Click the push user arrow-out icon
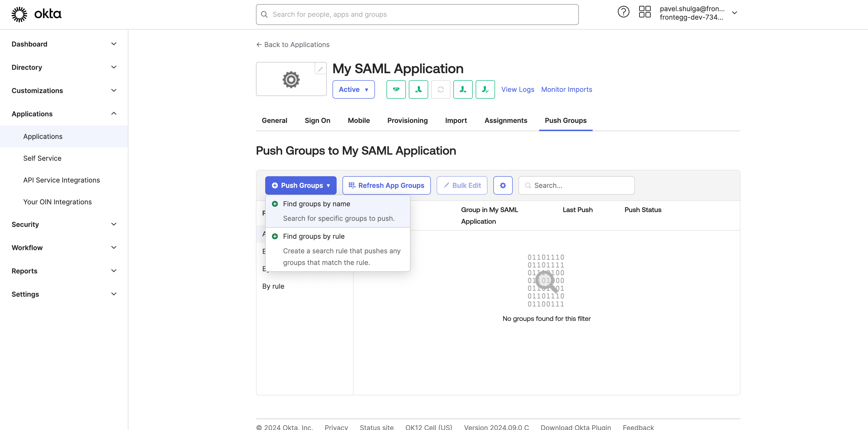The height and width of the screenshot is (430, 868). click(x=463, y=89)
